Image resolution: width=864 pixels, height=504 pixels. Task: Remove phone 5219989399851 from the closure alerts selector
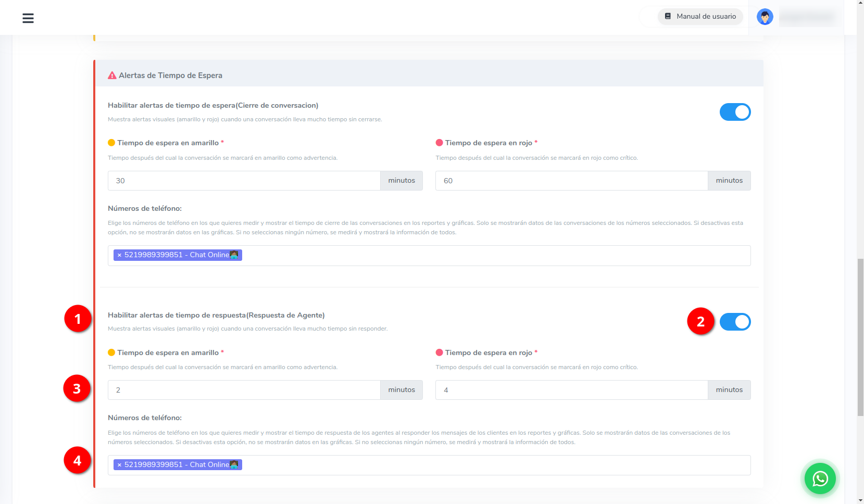[x=119, y=255]
